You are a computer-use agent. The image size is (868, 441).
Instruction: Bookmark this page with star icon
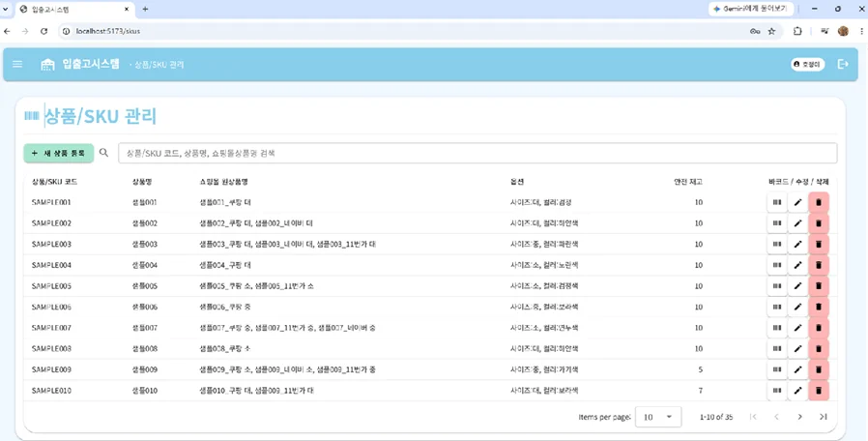pyautogui.click(x=771, y=32)
